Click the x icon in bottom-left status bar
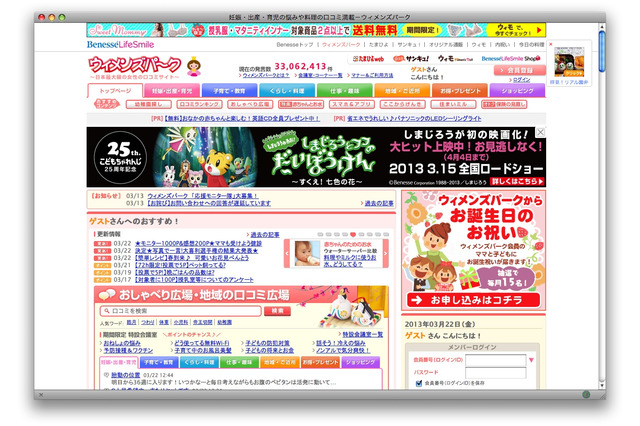 tap(41, 395)
